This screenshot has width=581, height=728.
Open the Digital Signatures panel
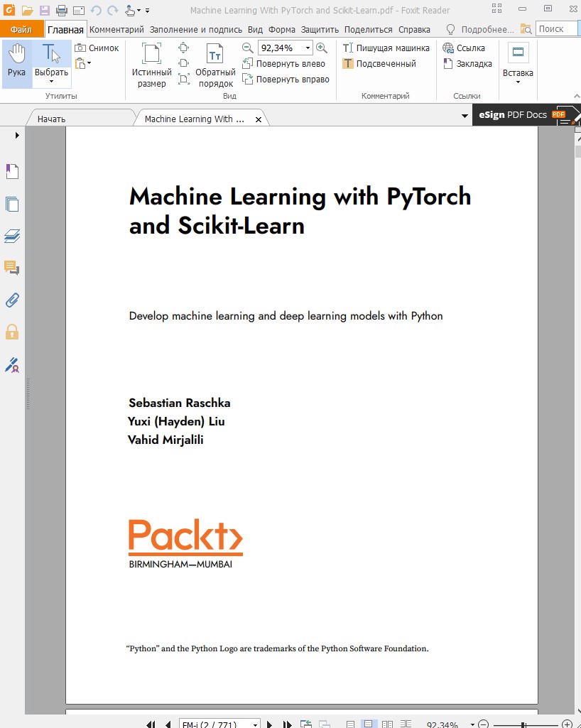pyautogui.click(x=12, y=365)
